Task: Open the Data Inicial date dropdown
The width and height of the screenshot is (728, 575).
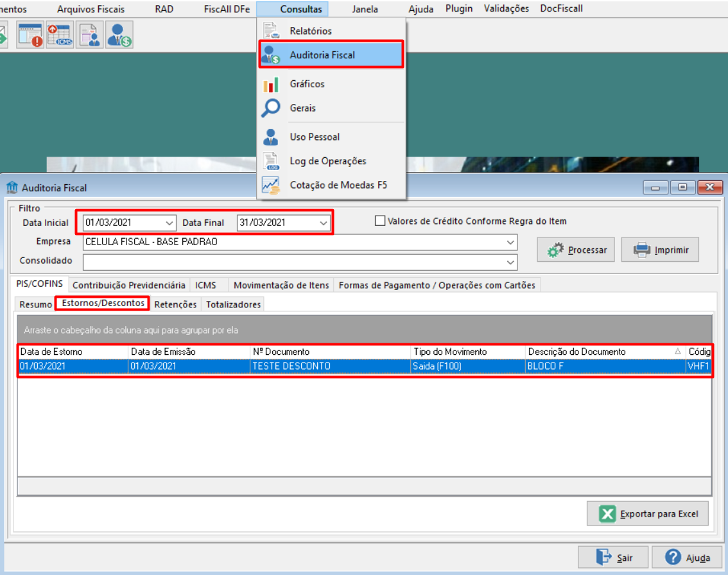Action: click(169, 223)
